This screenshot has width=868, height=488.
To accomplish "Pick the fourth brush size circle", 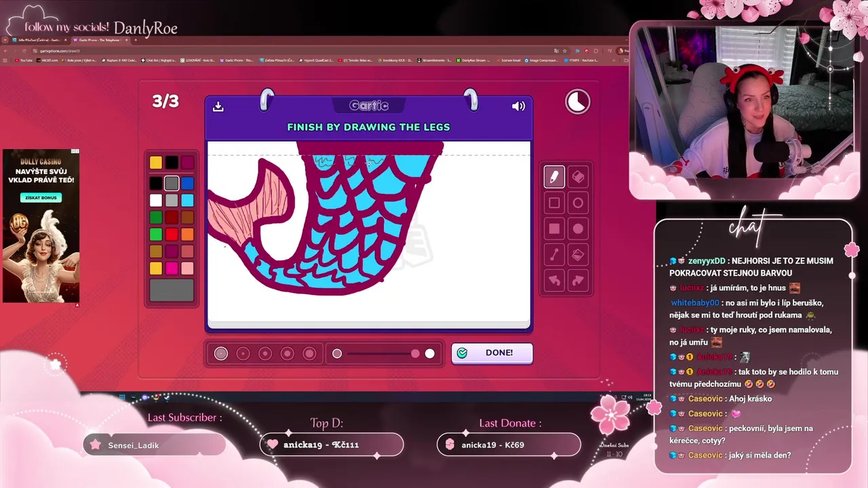I will pyautogui.click(x=287, y=353).
